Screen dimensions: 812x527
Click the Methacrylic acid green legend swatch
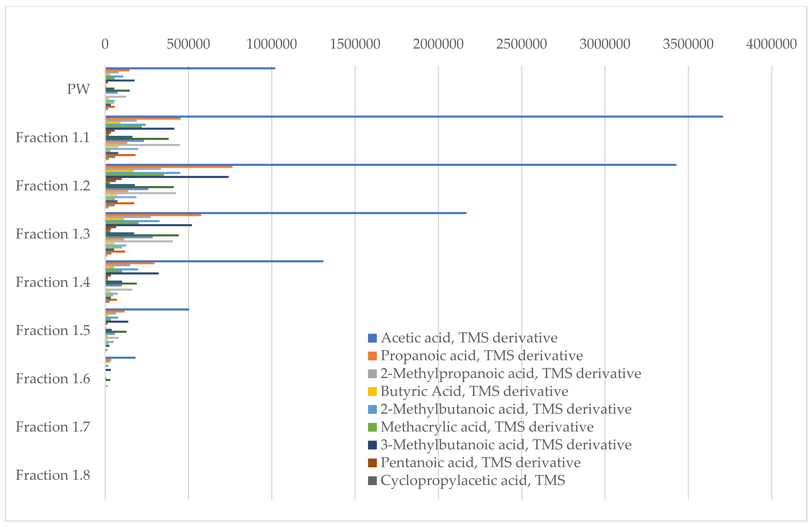[372, 427]
